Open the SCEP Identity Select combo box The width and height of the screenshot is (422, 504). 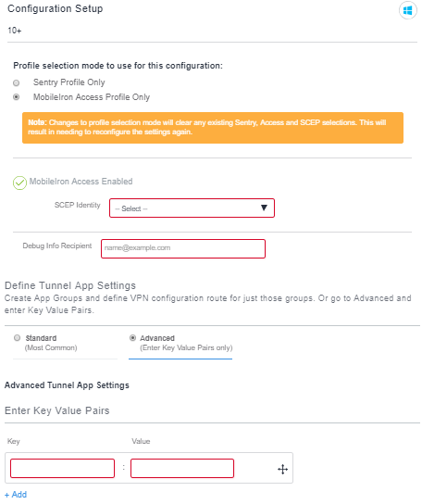tap(192, 208)
